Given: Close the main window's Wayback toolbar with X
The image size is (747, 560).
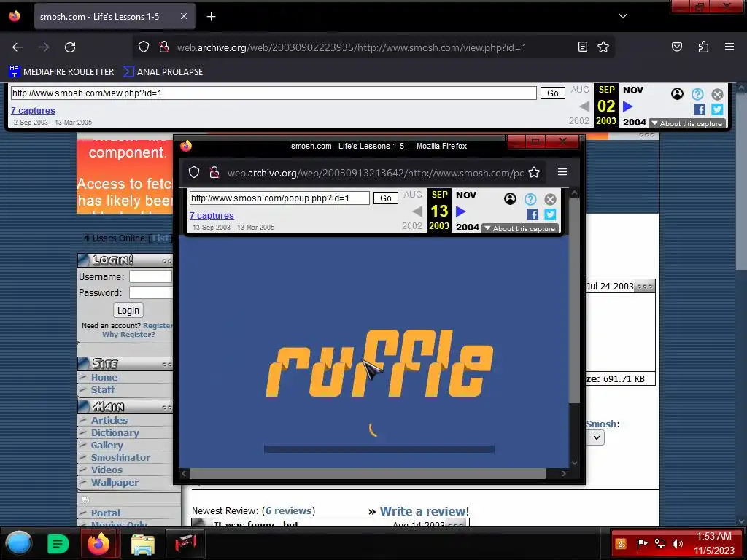Looking at the screenshot, I should point(718,94).
